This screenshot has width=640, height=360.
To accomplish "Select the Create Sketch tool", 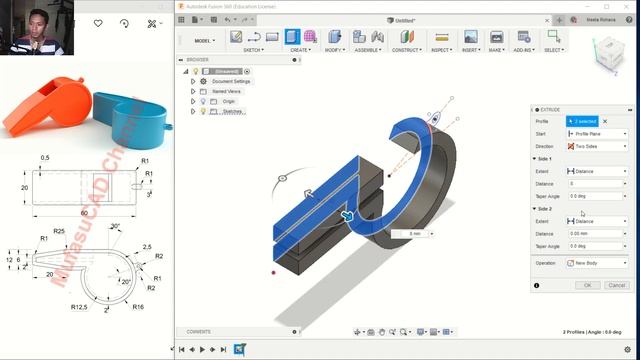I will pyautogui.click(x=236, y=37).
